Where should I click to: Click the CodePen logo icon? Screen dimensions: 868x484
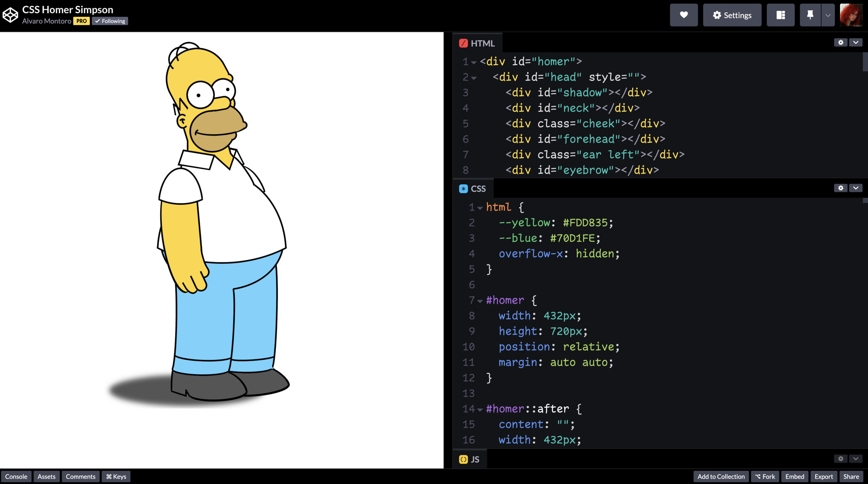[10, 15]
